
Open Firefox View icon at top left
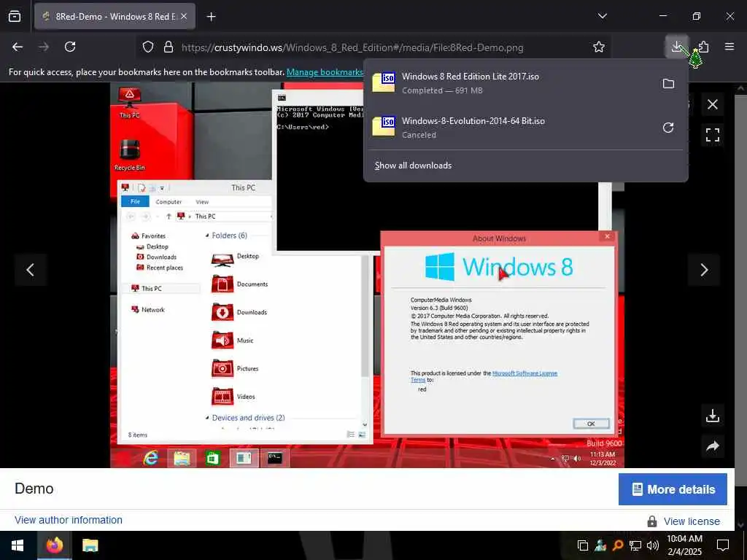pyautogui.click(x=15, y=16)
